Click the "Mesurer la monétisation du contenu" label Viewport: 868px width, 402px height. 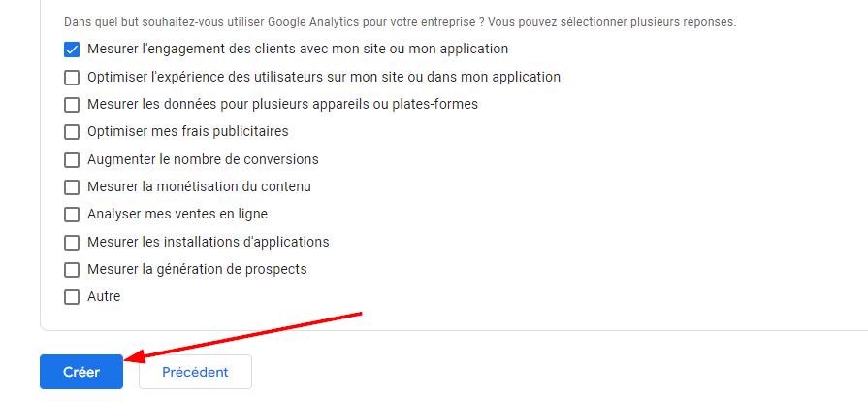click(x=199, y=187)
